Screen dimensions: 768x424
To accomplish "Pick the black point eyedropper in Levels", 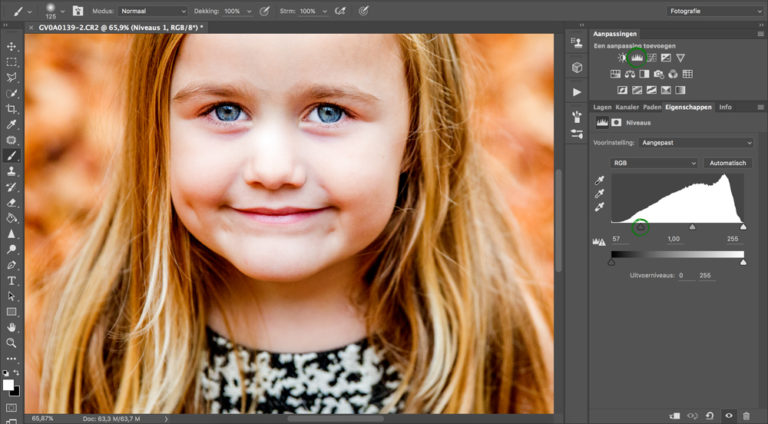I will (x=600, y=180).
